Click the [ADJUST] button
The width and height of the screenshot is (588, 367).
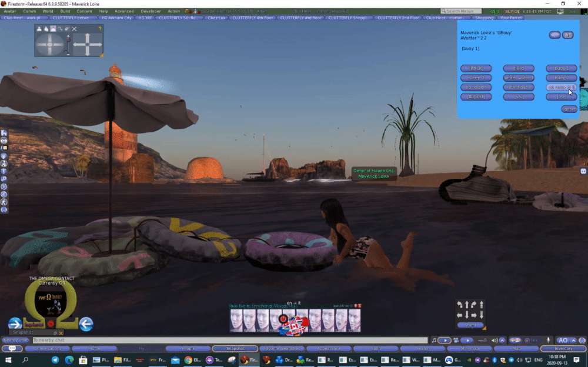476,96
